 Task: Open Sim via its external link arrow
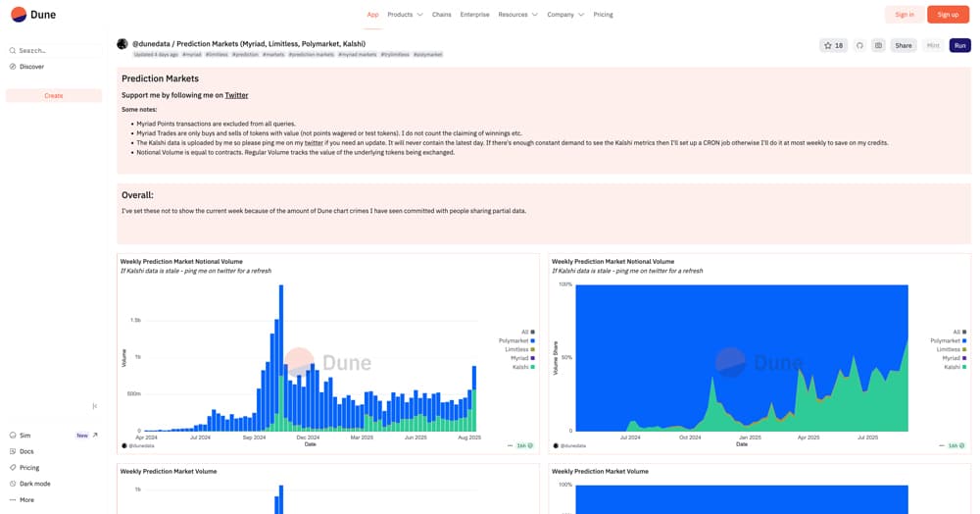95,436
